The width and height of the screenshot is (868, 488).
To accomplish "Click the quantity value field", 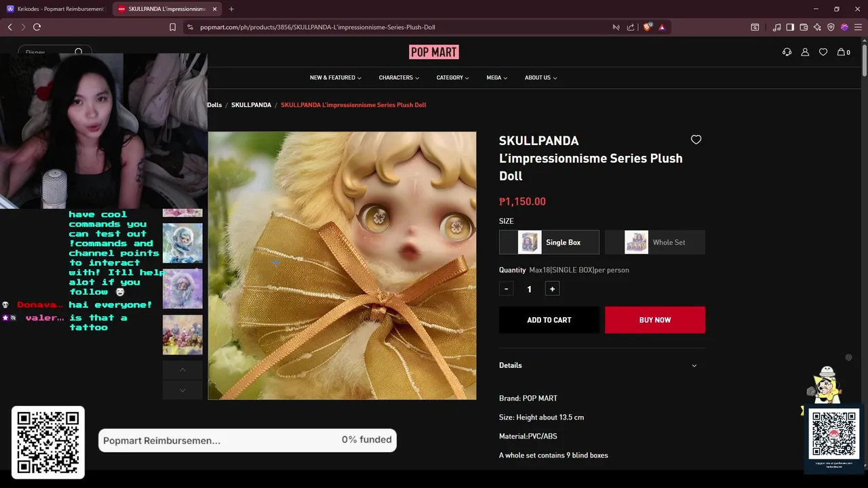I will (x=529, y=289).
